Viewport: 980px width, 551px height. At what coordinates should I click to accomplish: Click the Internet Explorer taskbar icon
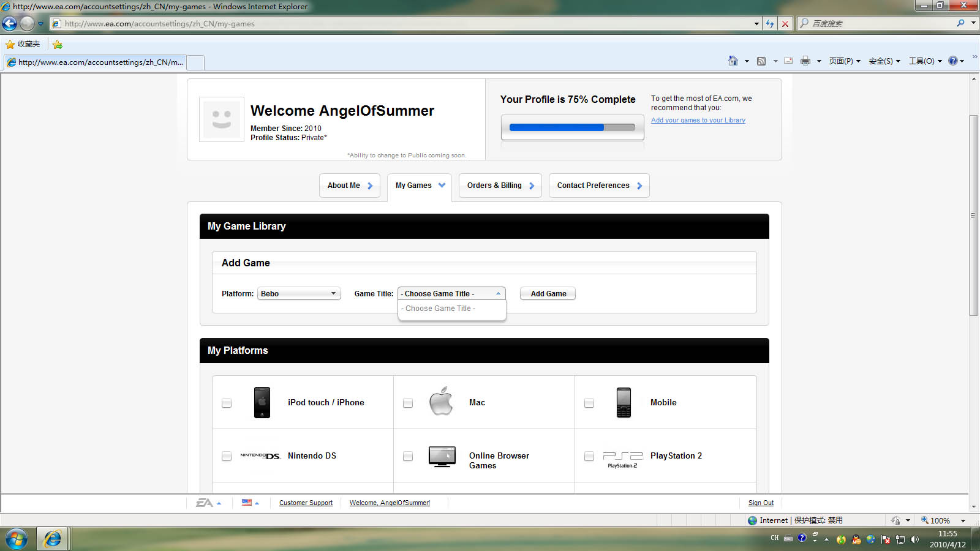coord(53,539)
